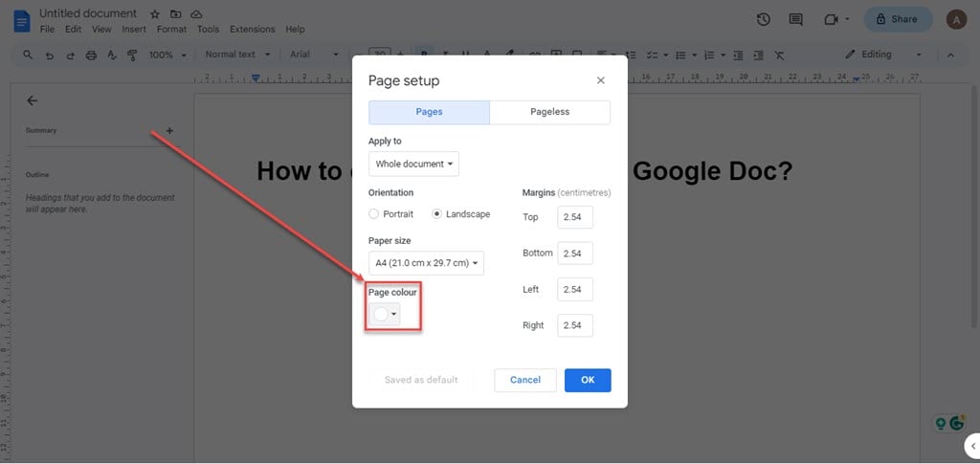Star the Untitled document

155,13
